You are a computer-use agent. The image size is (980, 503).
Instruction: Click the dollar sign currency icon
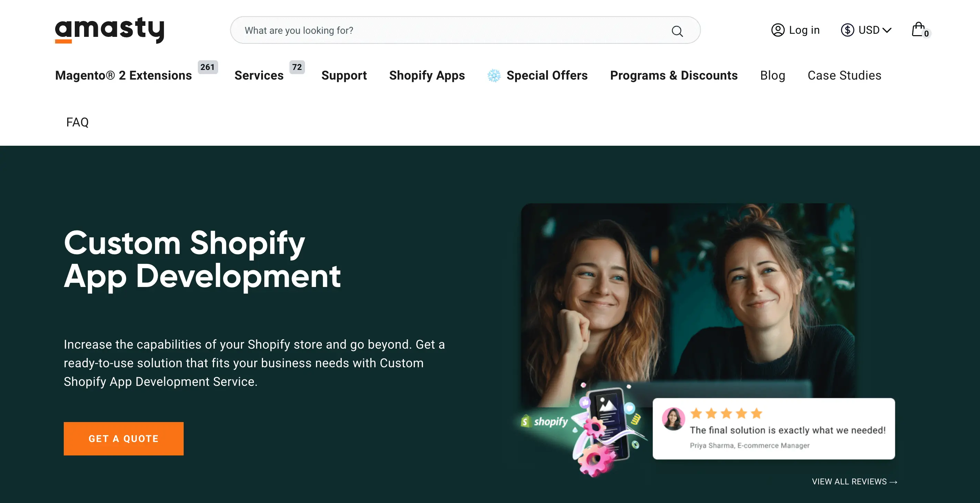(847, 30)
